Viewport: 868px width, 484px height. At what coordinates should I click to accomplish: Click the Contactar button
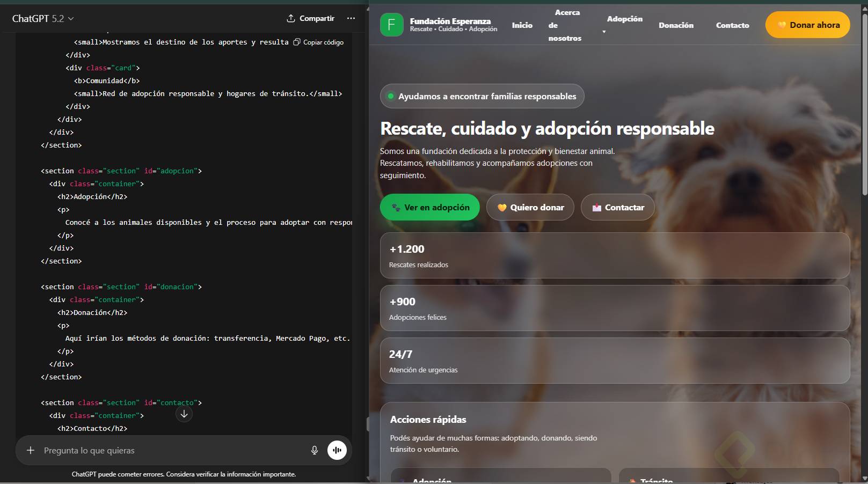617,207
